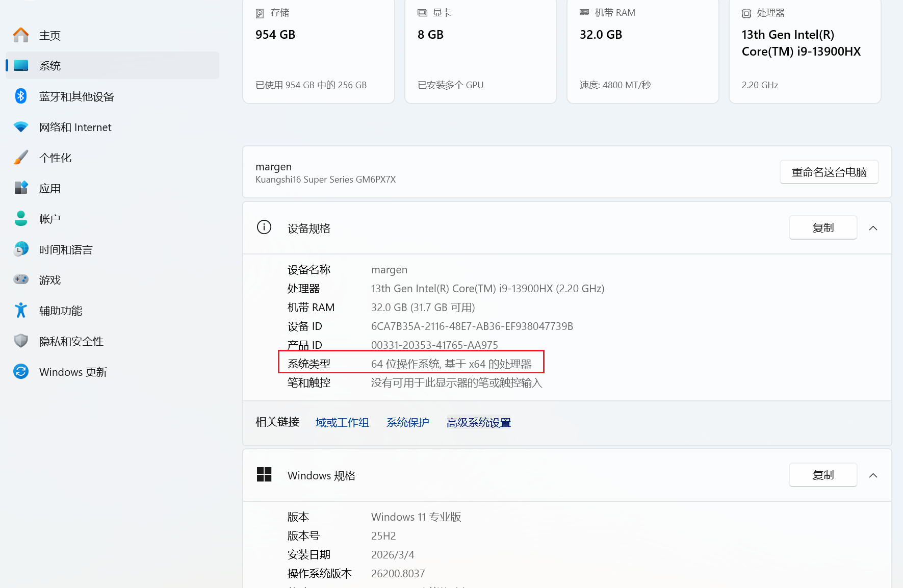Click the Bluetooth icon in sidebar
The height and width of the screenshot is (588, 903).
(21, 96)
